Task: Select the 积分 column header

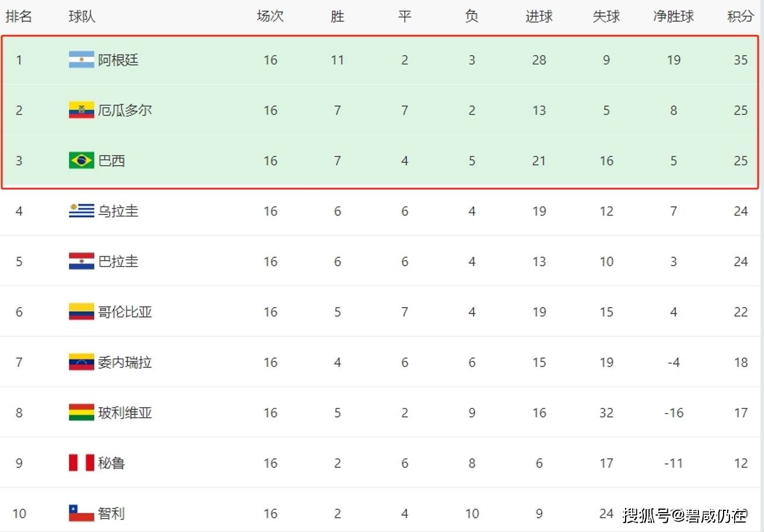Action: click(741, 16)
